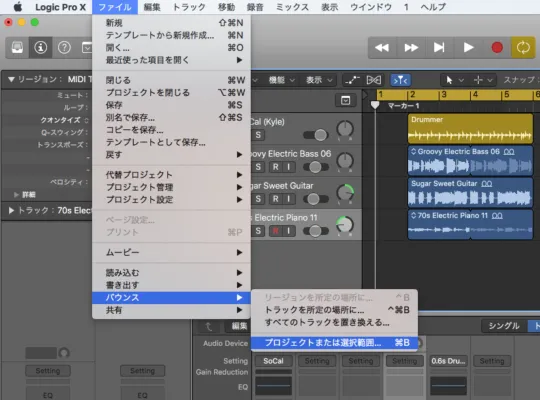Record-enable the Sugar Sweet Guitar track
Screen dimensions: 540x400
[276, 199]
